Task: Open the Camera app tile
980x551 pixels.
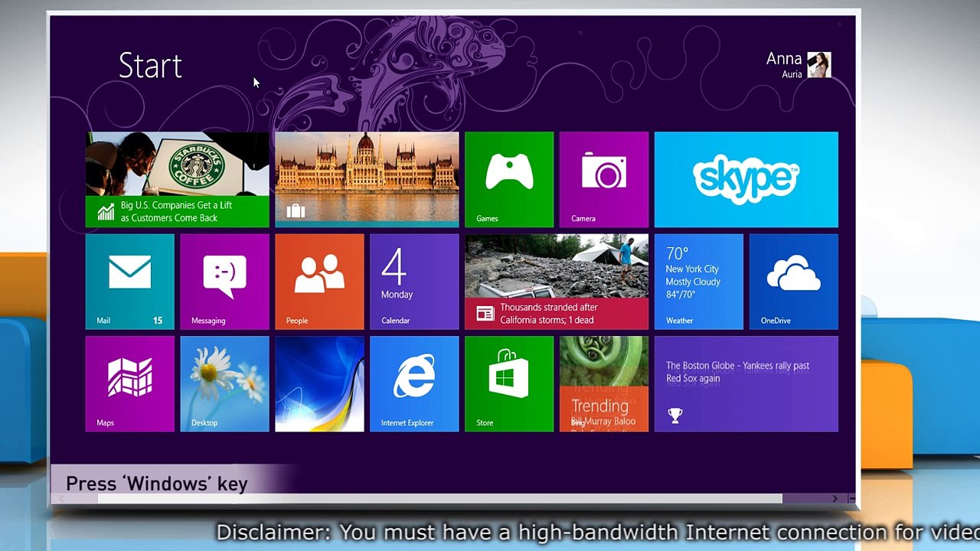Action: click(x=604, y=180)
